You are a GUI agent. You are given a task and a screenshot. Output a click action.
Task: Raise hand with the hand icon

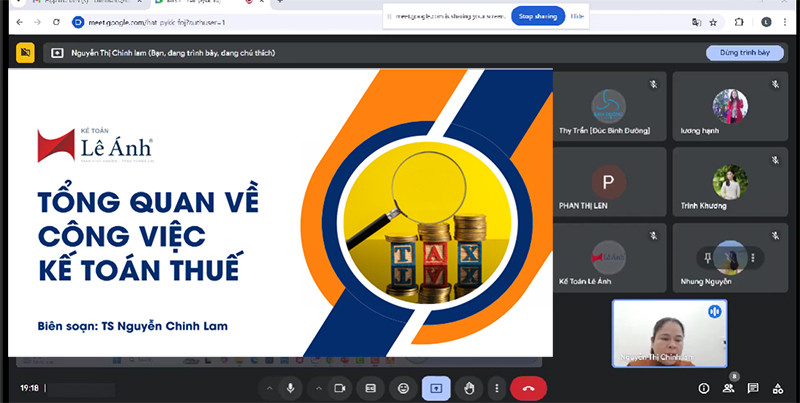(468, 388)
